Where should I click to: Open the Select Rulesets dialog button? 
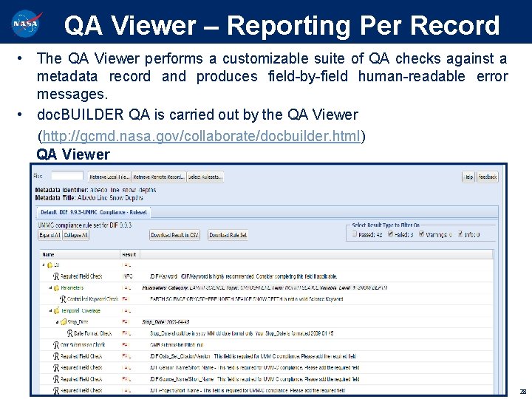[x=205, y=177]
